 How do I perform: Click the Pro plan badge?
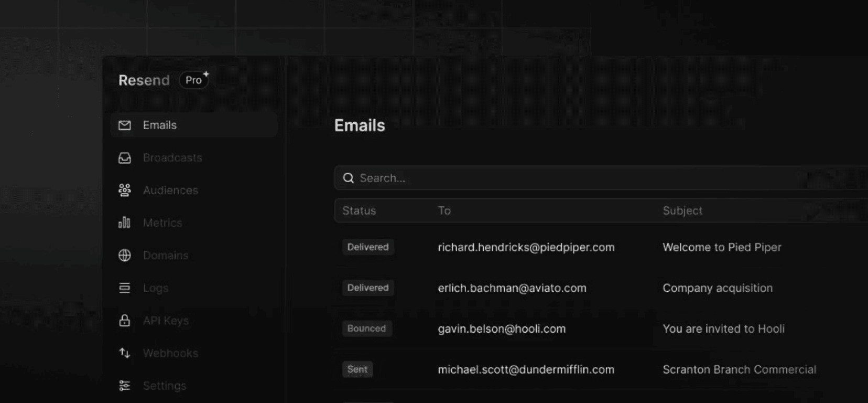tap(194, 80)
